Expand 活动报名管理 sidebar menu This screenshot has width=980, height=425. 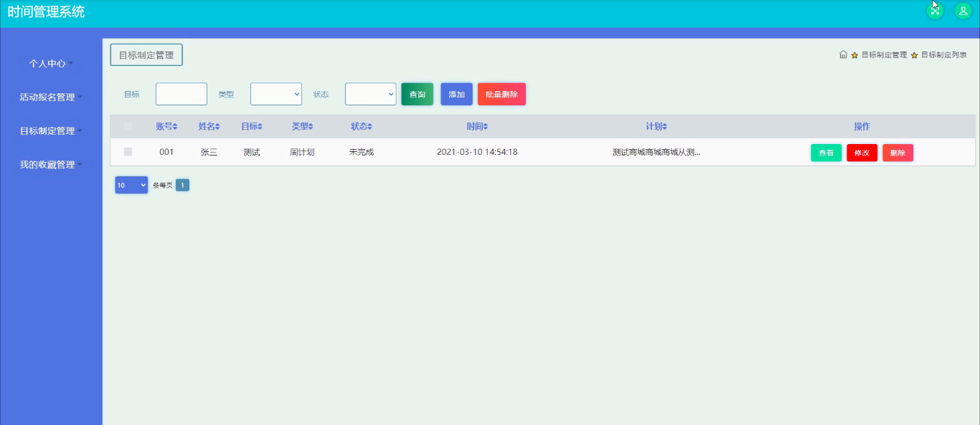tap(51, 97)
